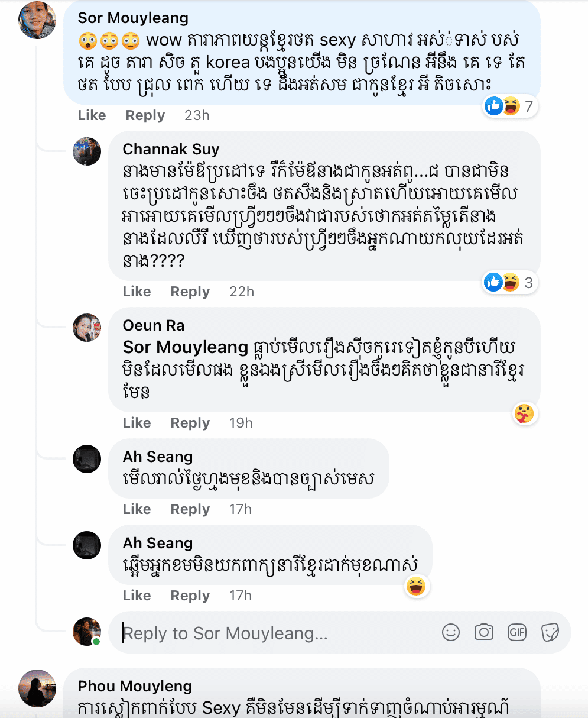Open the sticker picker in reply box
Viewport: 588px width, 718px height.
pyautogui.click(x=550, y=632)
